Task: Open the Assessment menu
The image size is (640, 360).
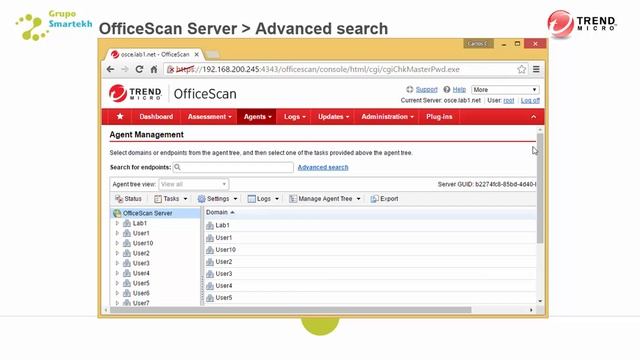Action: (209, 117)
